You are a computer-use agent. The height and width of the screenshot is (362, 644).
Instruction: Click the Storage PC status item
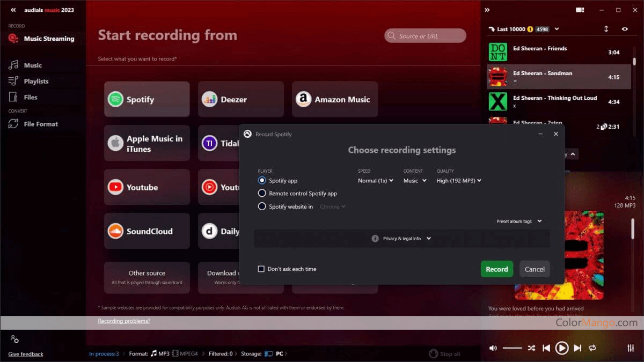(x=274, y=354)
